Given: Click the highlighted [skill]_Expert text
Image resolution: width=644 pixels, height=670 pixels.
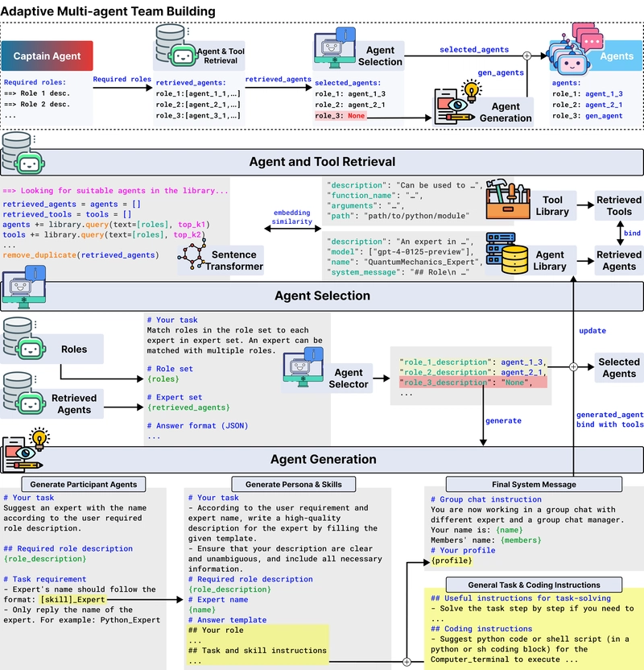Looking at the screenshot, I should point(72,599).
